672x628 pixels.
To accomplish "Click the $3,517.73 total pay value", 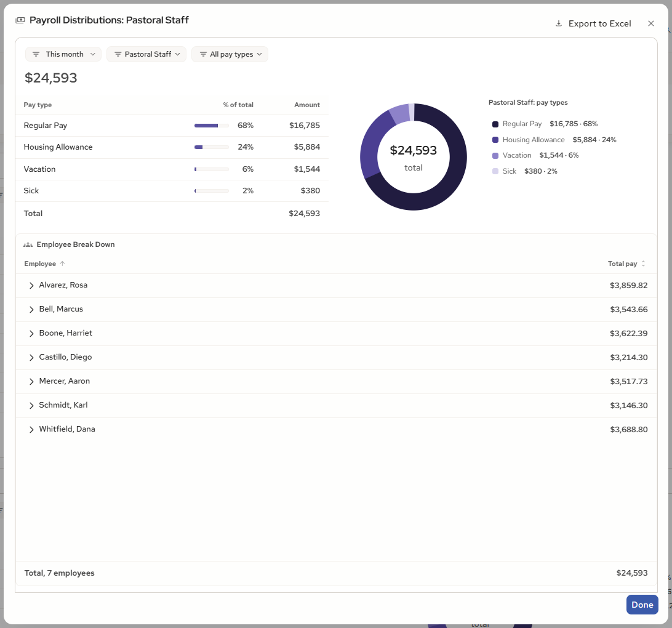I will (x=629, y=382).
